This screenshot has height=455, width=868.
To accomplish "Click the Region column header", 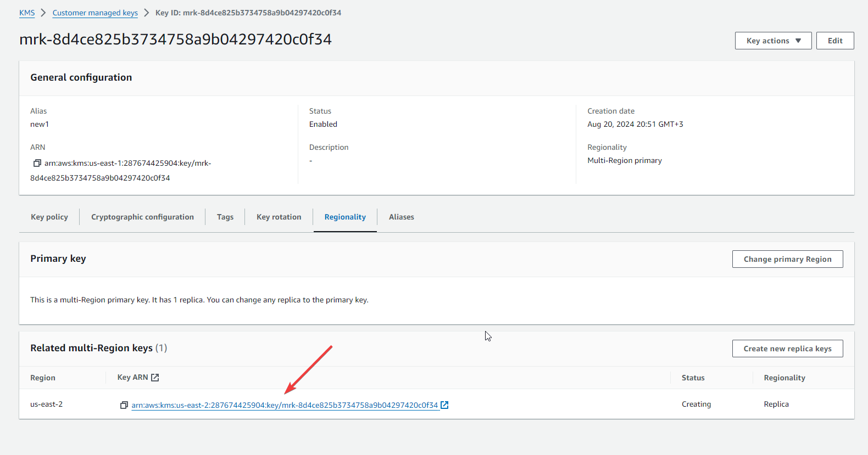I will (x=43, y=378).
